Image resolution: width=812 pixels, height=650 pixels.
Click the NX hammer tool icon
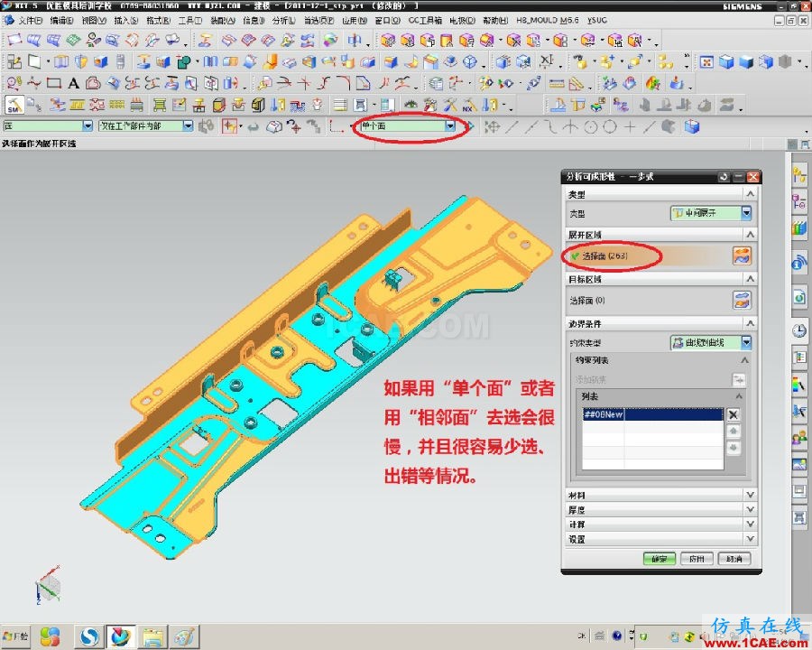(x=469, y=106)
